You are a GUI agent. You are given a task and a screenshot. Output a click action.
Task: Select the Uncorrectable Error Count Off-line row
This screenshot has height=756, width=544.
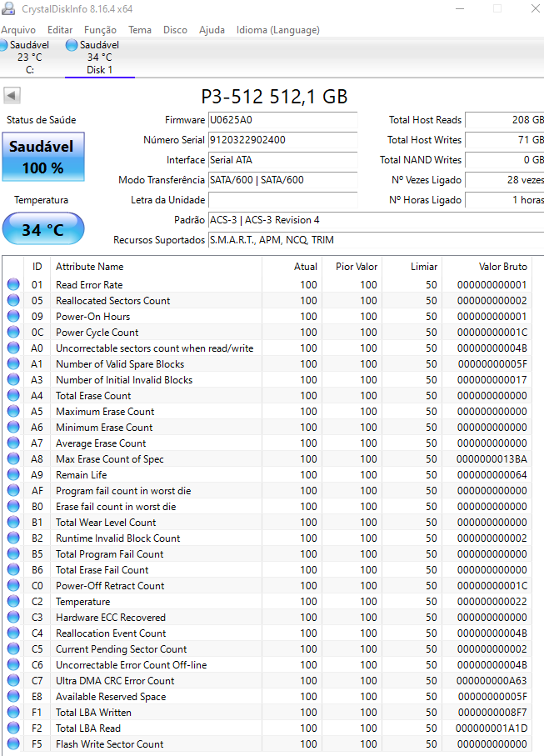[x=267, y=665]
